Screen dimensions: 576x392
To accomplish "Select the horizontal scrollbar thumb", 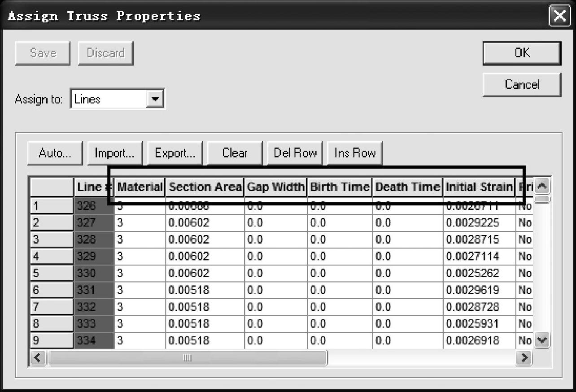I will coord(188,358).
